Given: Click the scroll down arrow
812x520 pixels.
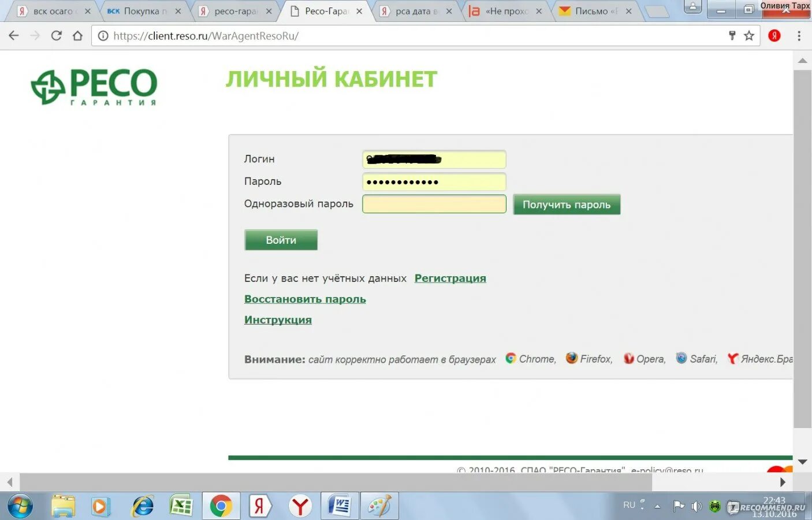Looking at the screenshot, I should [802, 462].
